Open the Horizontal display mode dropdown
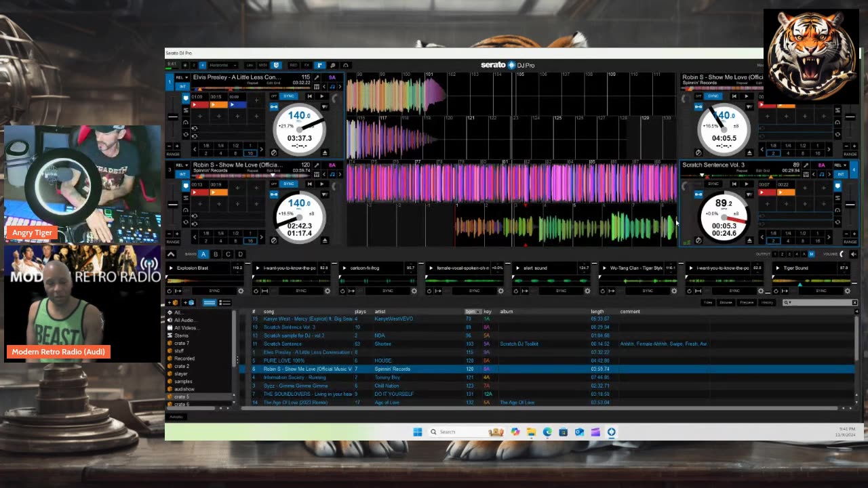Viewport: 868px width, 488px height. (x=223, y=65)
